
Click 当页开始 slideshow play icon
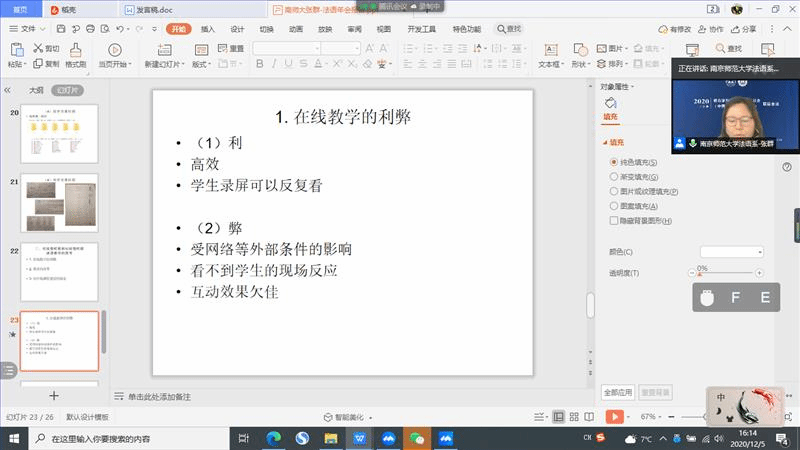pyautogui.click(x=114, y=48)
